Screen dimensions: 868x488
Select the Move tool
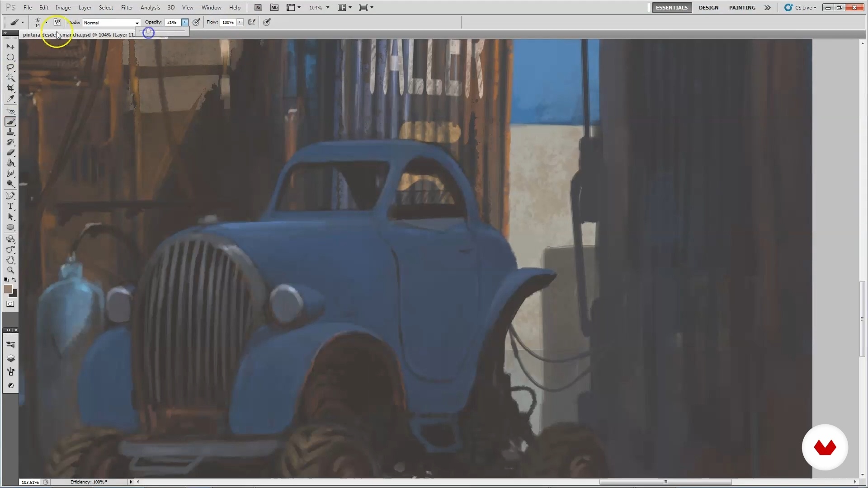10,47
